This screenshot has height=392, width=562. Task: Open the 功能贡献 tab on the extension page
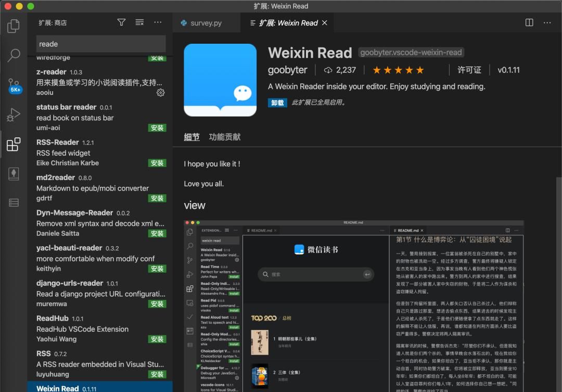click(224, 136)
